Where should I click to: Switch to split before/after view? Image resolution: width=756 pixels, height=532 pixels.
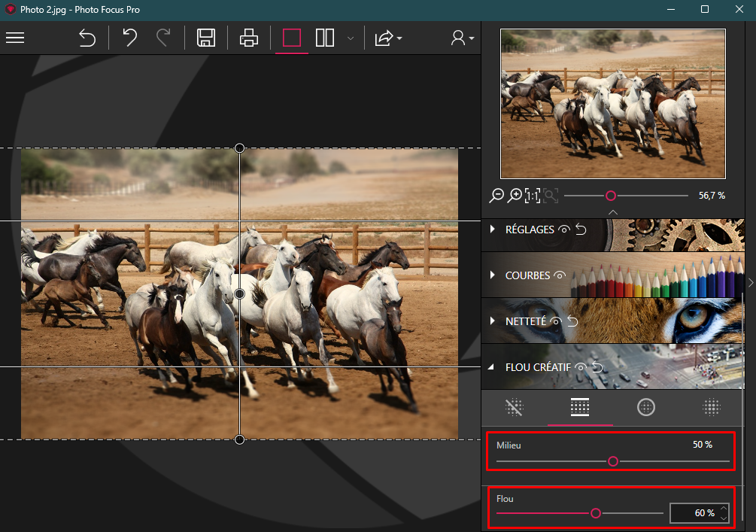(325, 38)
